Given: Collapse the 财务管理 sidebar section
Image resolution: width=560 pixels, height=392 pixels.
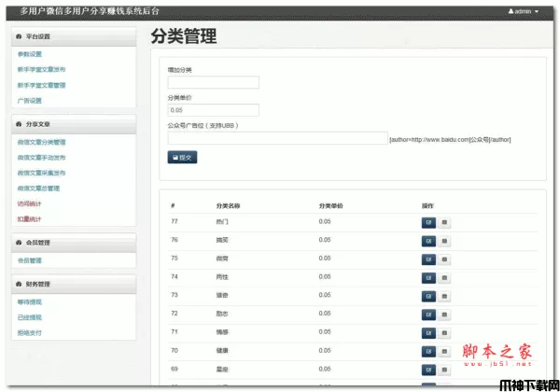Looking at the screenshot, I should pyautogui.click(x=37, y=284).
